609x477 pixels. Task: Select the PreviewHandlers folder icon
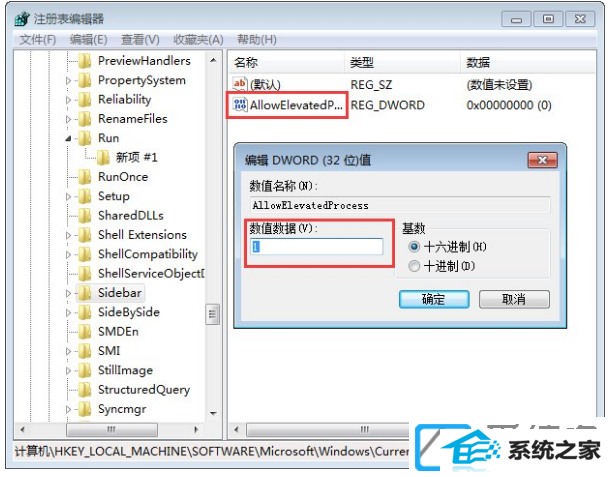click(85, 61)
